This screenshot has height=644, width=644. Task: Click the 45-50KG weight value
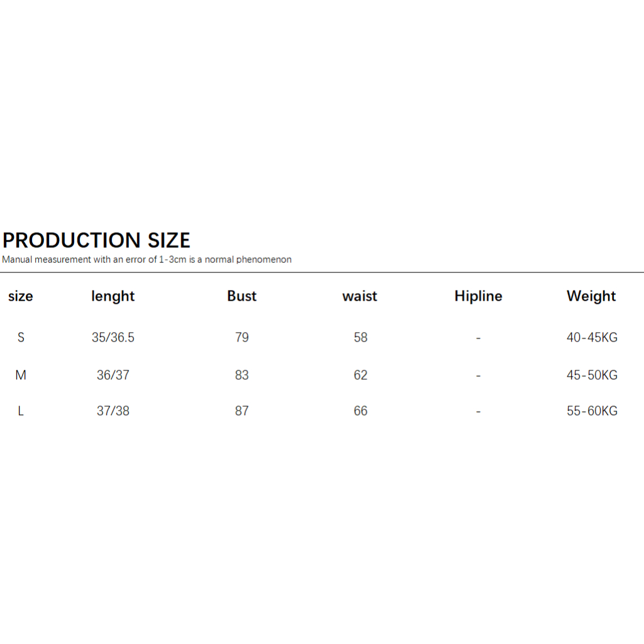click(592, 375)
